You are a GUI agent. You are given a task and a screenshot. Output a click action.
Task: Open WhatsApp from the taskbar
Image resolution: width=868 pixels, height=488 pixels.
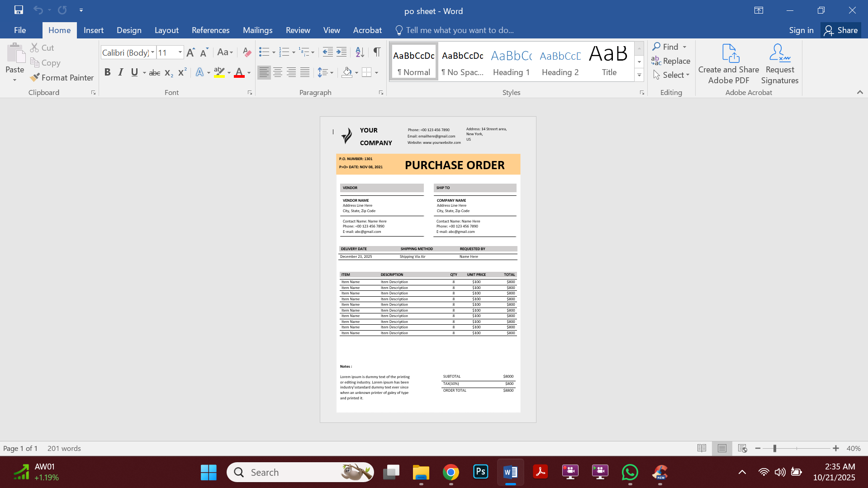(x=630, y=472)
